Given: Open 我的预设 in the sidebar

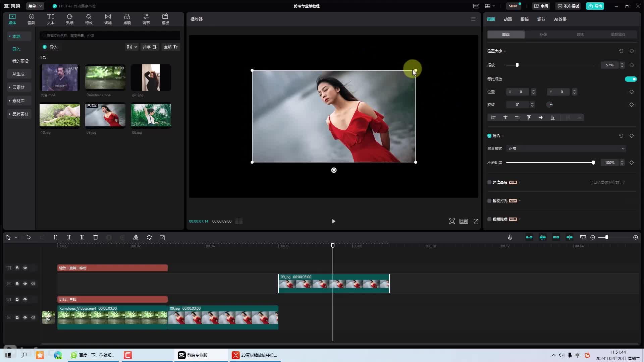Looking at the screenshot, I should 20,61.
